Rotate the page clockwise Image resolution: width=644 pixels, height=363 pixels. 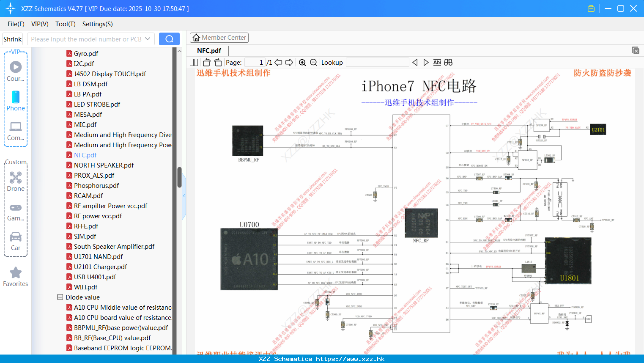point(218,62)
